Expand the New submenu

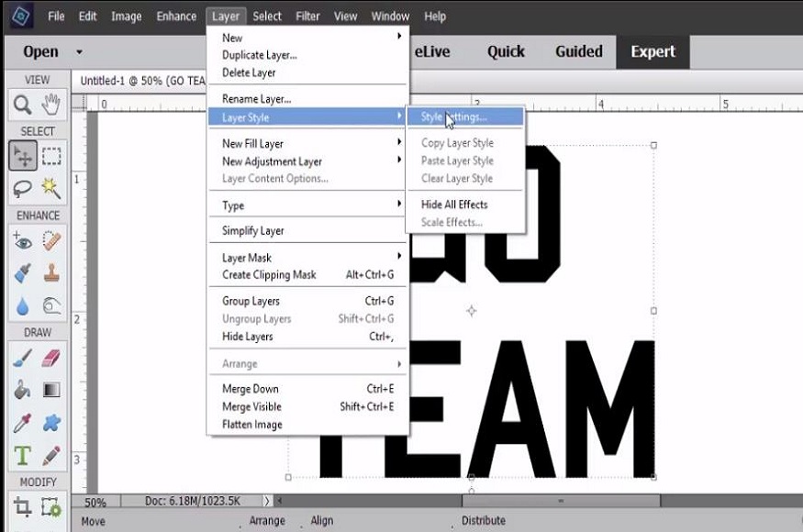point(307,38)
